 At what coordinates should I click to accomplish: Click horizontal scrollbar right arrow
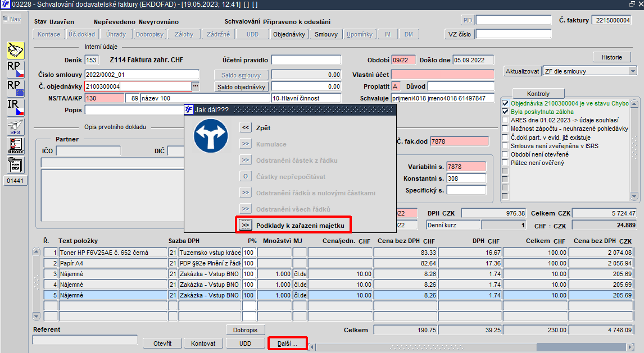629,347
